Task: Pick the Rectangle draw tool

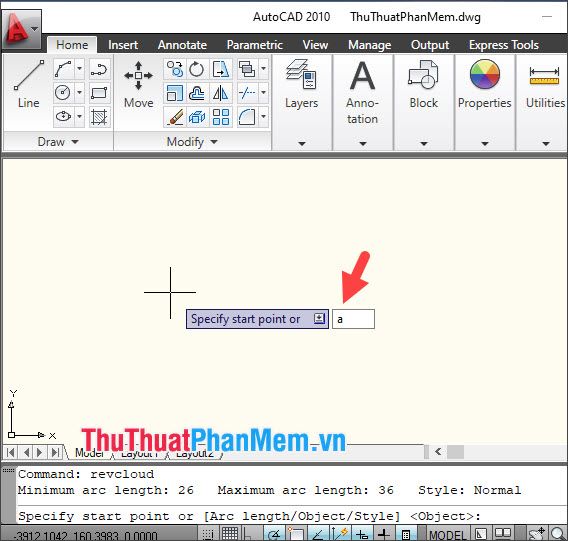Action: tap(99, 93)
